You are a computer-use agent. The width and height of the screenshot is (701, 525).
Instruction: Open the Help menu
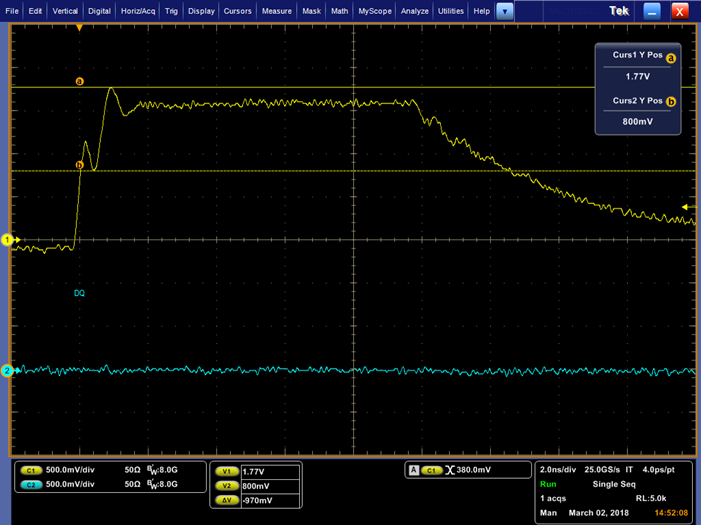tap(481, 11)
